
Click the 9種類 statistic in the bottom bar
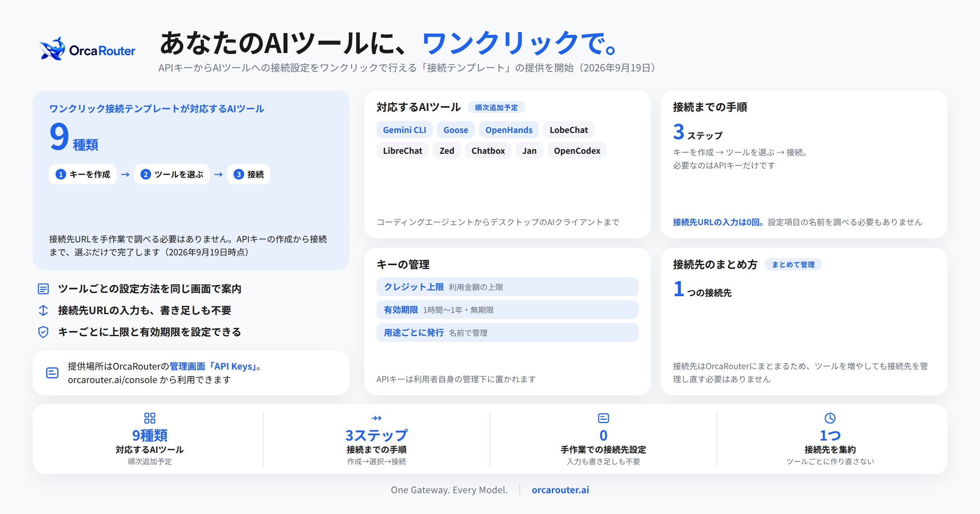pyautogui.click(x=150, y=436)
